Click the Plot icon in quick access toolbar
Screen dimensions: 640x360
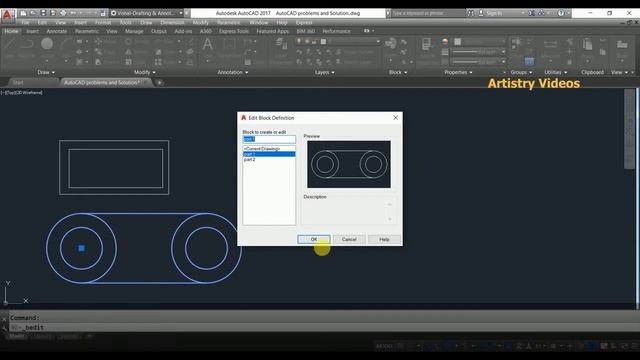coord(63,13)
